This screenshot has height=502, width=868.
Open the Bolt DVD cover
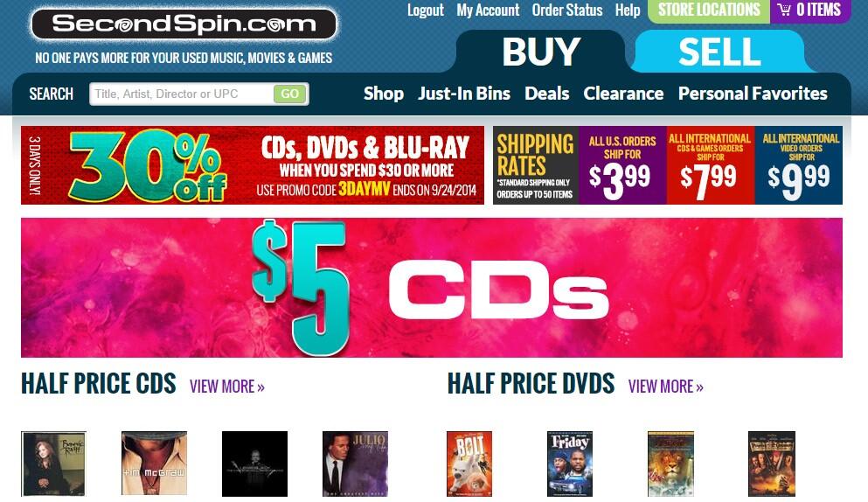click(x=469, y=464)
